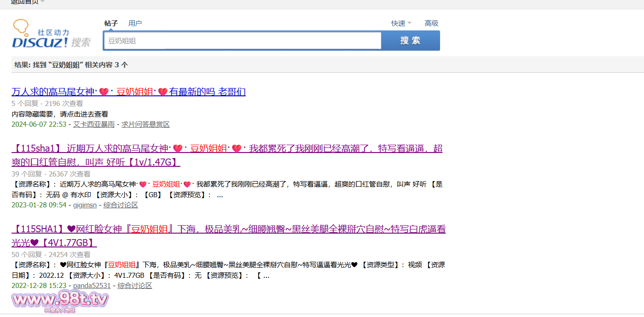Screen dimensions: 644x317
Task: View author profile gjgimsn
Action: [85, 205]
